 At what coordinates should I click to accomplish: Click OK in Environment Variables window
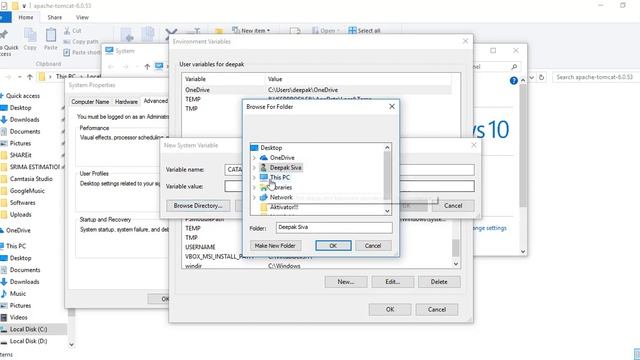(390, 309)
